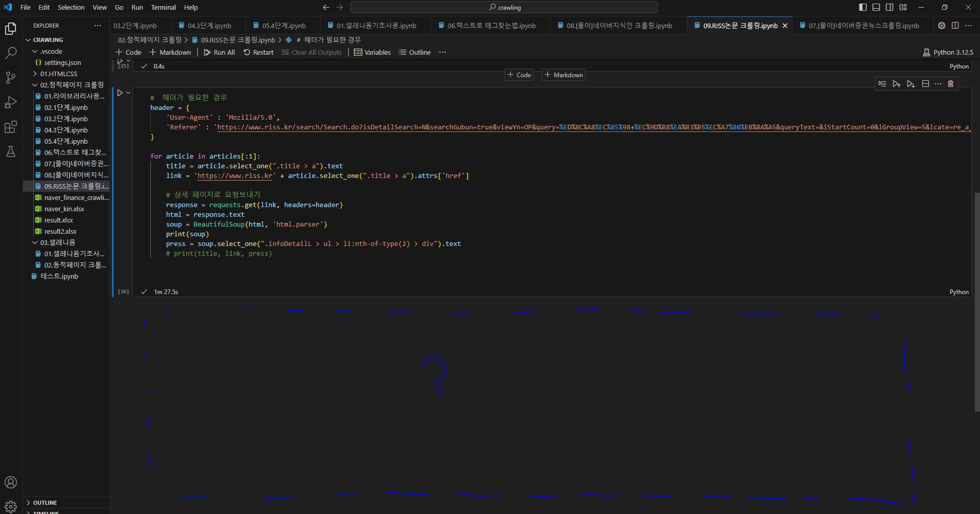Open the Manage gear in activity bar

(11, 507)
